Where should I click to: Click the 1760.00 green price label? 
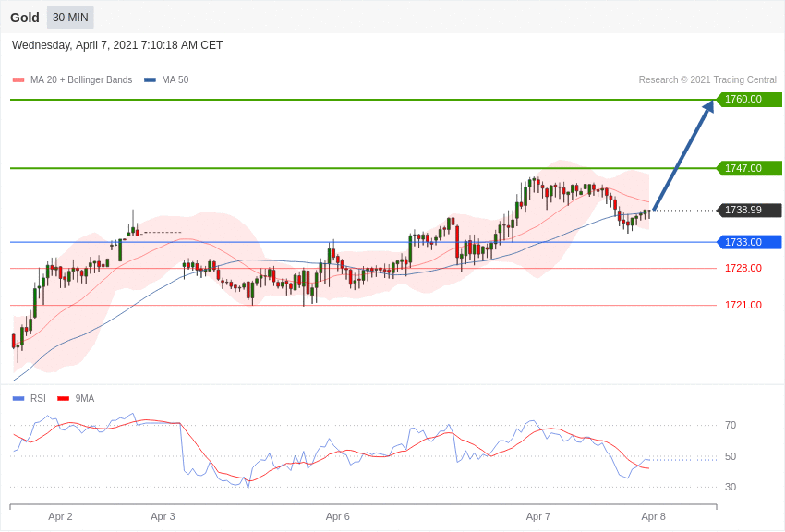749,99
